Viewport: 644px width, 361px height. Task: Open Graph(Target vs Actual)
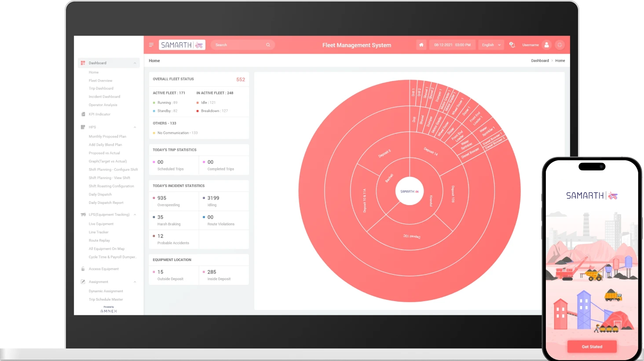pyautogui.click(x=108, y=162)
